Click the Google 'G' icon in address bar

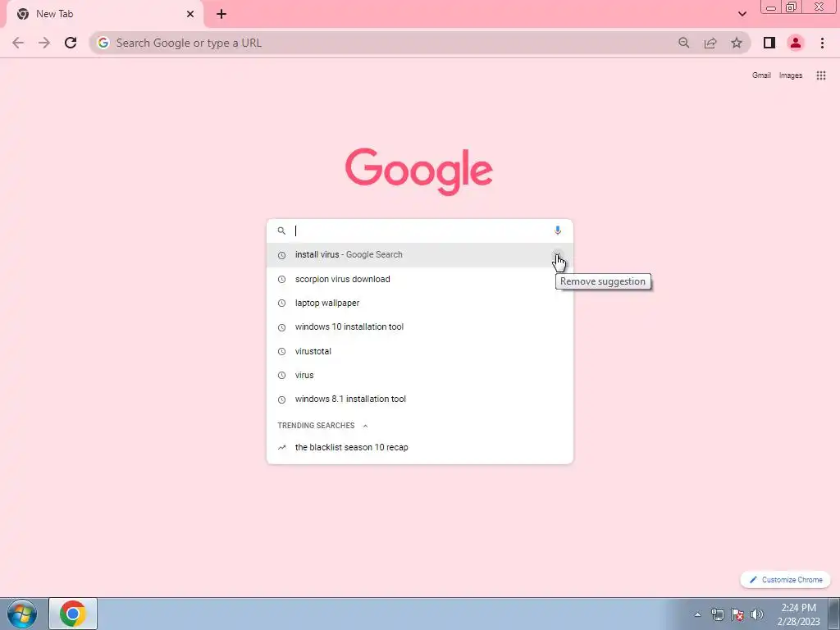103,43
